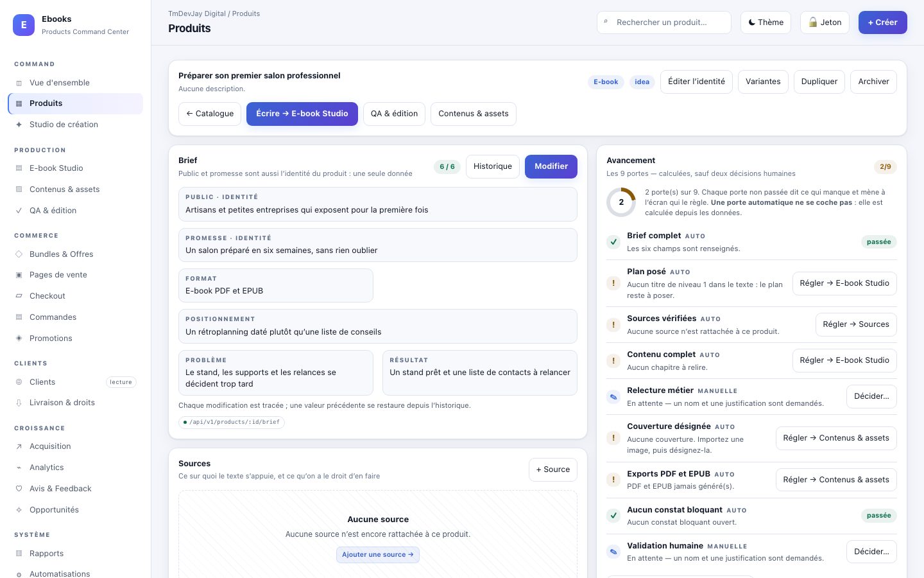This screenshot has height=578, width=924.
Task: Click the Vue d'ensemble sidebar icon
Action: tap(19, 83)
